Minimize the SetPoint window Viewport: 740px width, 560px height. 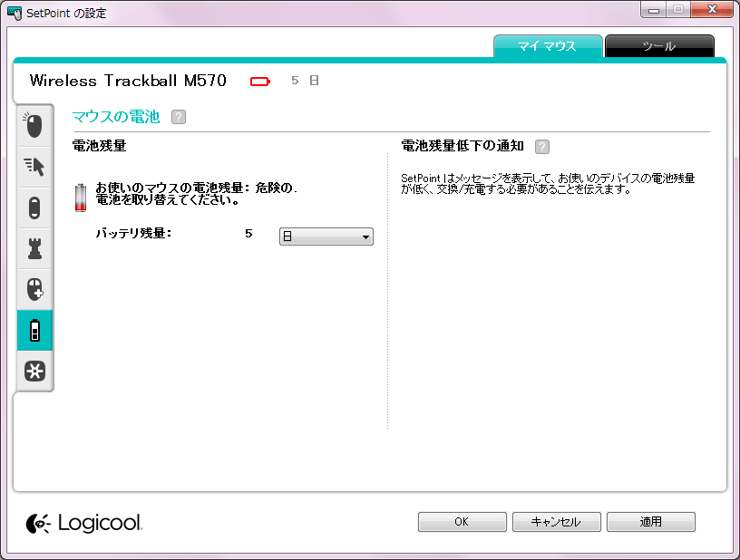click(x=654, y=10)
